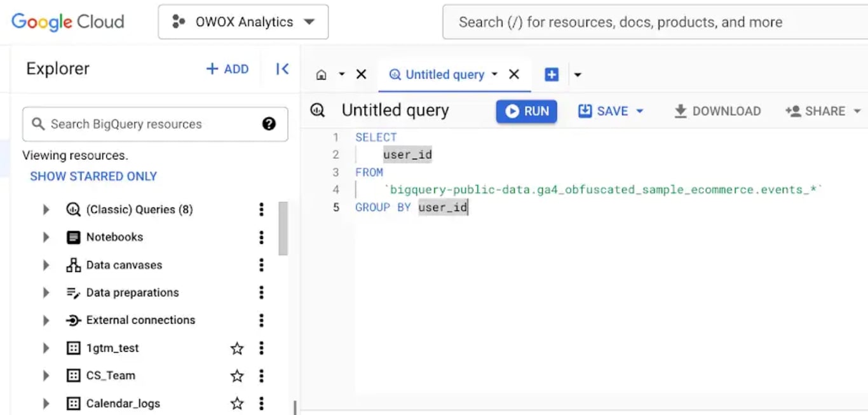Image resolution: width=868 pixels, height=415 pixels.
Task: Open the Google Cloud logo home link
Action: pos(67,22)
